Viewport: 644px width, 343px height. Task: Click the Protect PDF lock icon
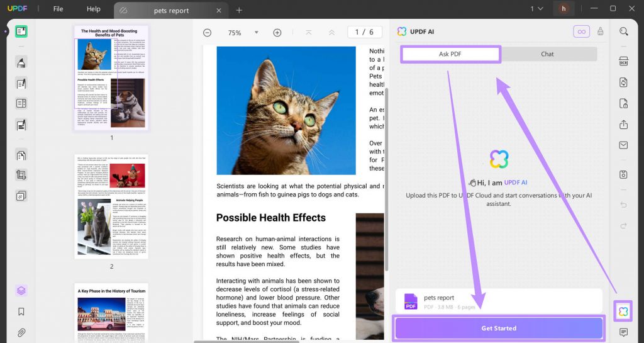[623, 103]
